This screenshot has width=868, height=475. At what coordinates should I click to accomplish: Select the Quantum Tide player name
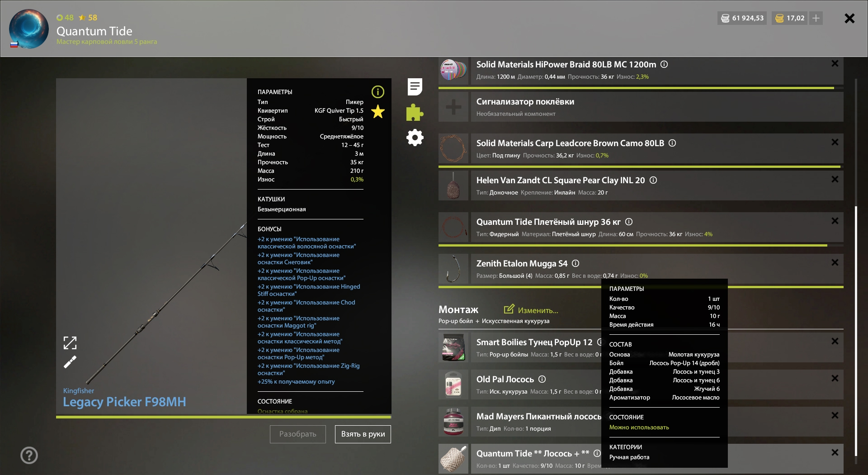[x=94, y=31]
